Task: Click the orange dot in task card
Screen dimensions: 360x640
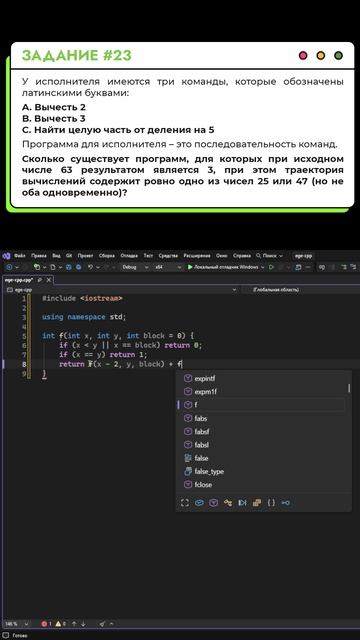Action: click(321, 56)
